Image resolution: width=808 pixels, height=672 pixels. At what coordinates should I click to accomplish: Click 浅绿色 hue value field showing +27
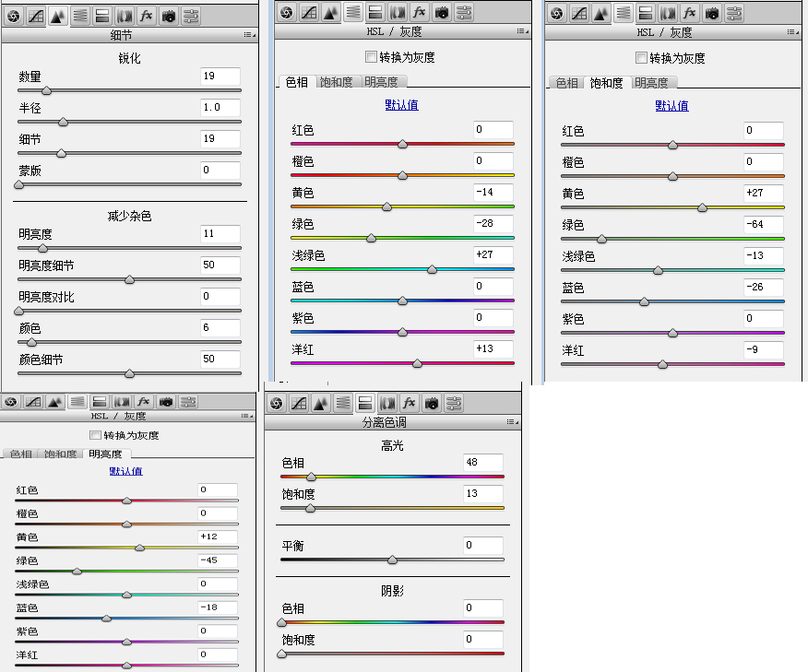pyautogui.click(x=493, y=254)
